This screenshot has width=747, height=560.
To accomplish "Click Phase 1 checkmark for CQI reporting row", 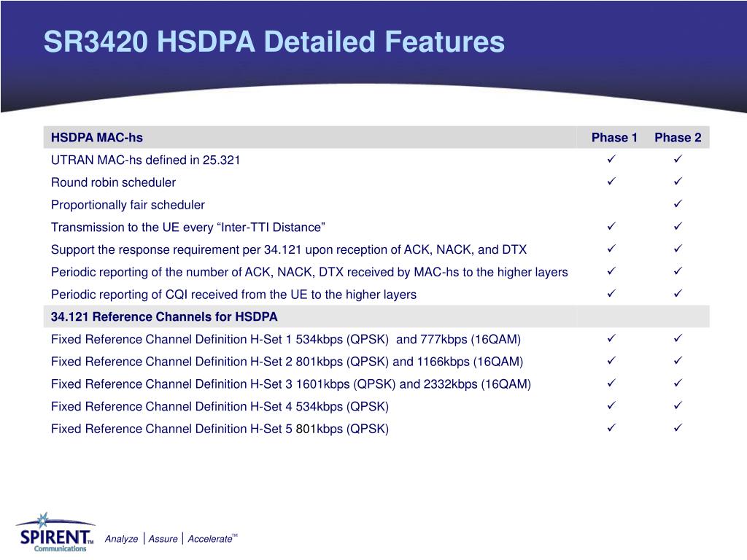I will (611, 293).
